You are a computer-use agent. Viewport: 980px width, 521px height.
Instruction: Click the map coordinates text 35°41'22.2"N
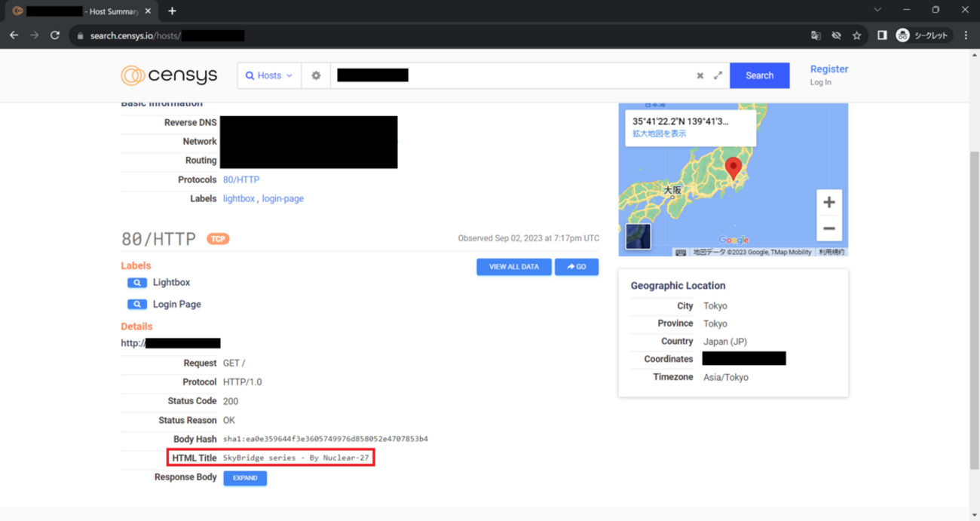tap(681, 121)
